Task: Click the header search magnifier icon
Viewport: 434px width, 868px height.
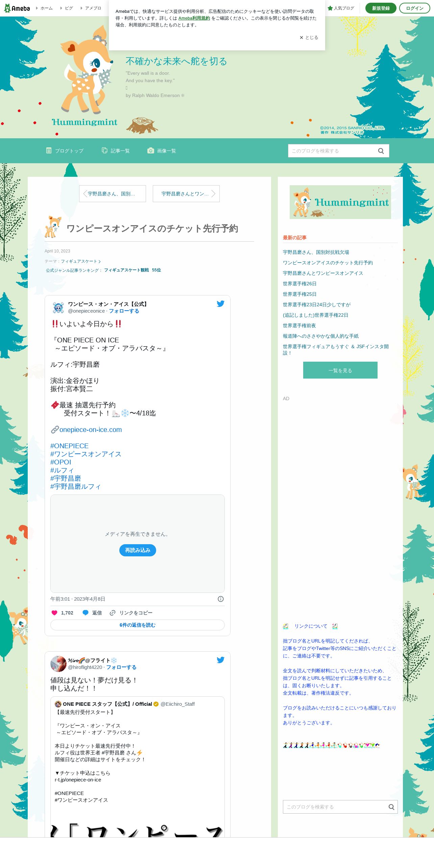Action: (381, 151)
